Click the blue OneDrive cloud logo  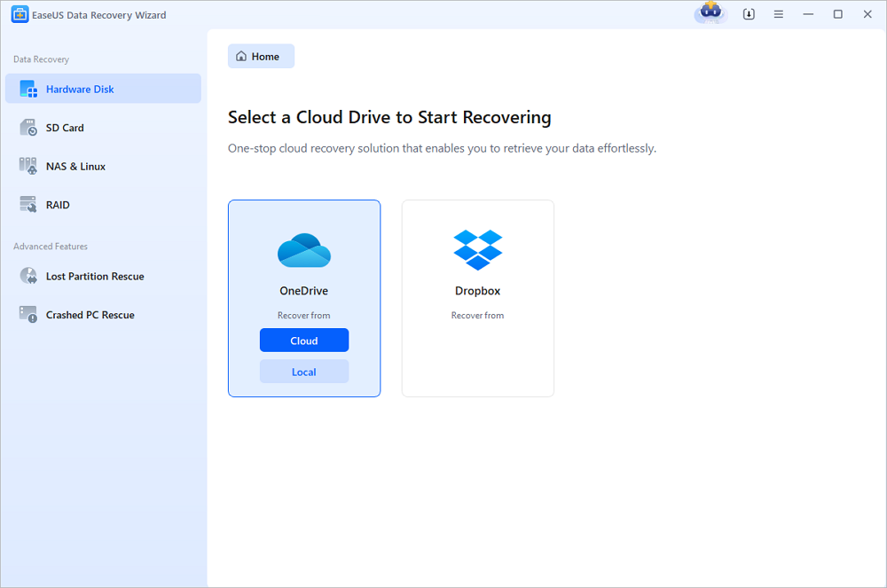[304, 250]
